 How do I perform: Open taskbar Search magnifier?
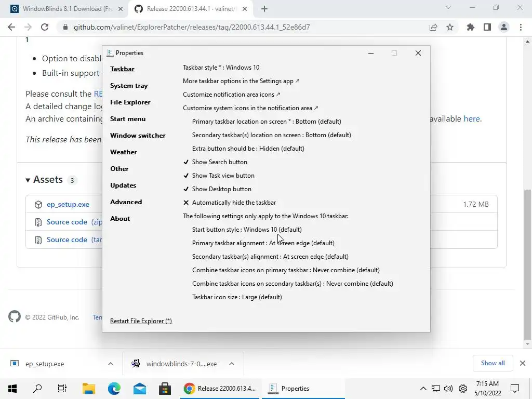coord(37,389)
